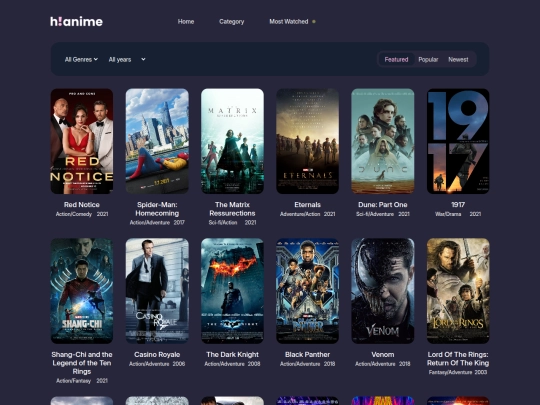Click the Red Notice title link
This screenshot has height=405, width=540.
[x=82, y=205]
